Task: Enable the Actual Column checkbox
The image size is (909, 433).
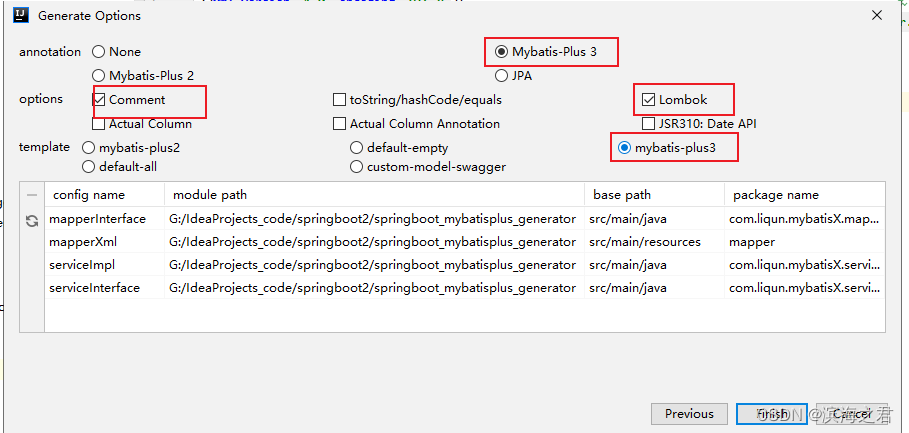Action: 99,124
